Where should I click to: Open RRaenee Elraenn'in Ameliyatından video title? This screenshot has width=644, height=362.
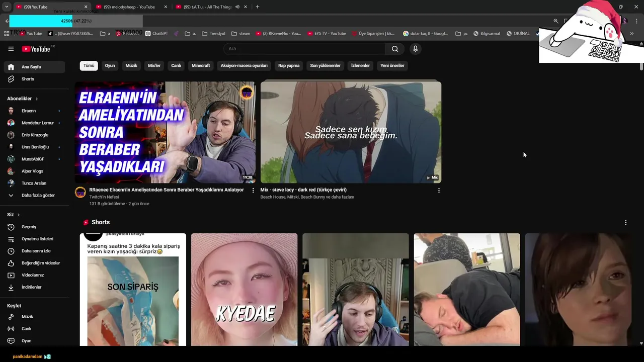click(x=167, y=190)
